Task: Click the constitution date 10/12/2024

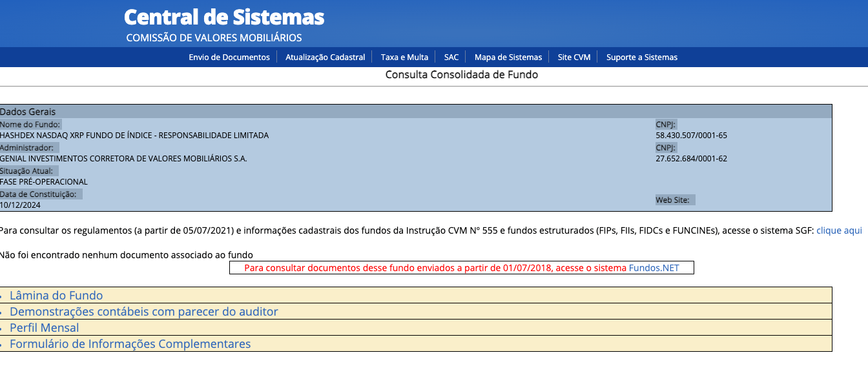Action: coord(20,205)
